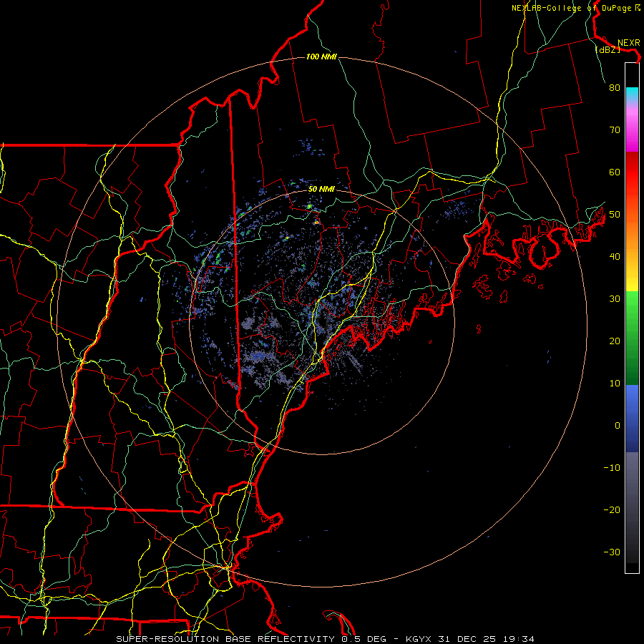Click the 0 value on the dBZ scale
This screenshot has width=644, height=644.
tap(618, 426)
